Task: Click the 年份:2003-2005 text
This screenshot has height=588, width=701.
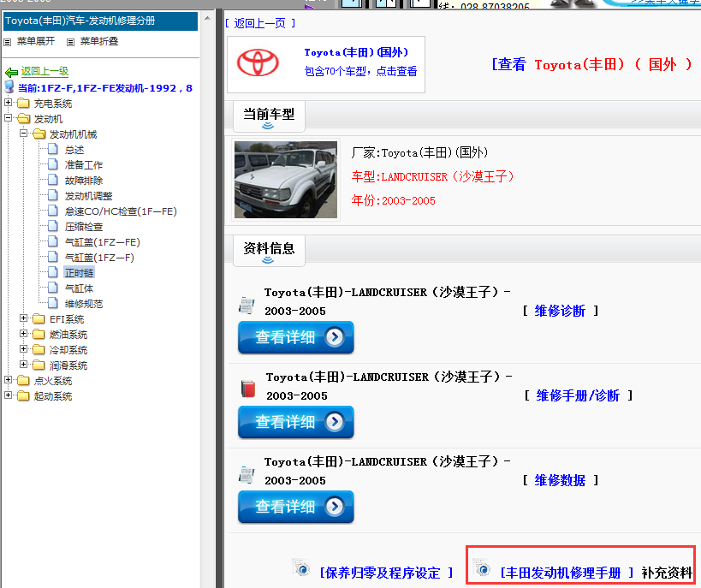Action: 393,200
